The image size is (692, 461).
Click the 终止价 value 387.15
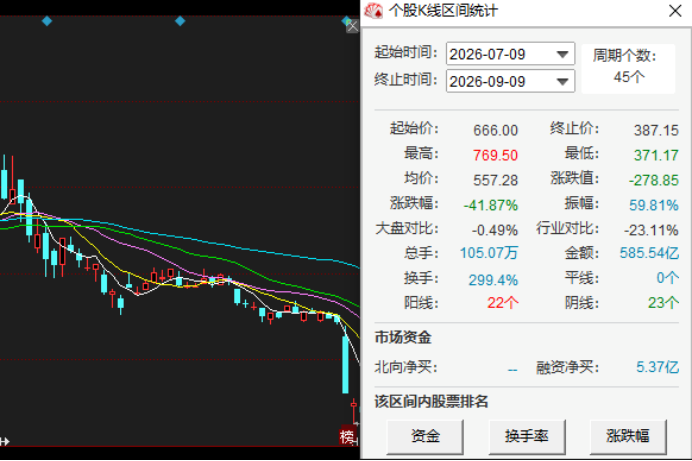656,130
